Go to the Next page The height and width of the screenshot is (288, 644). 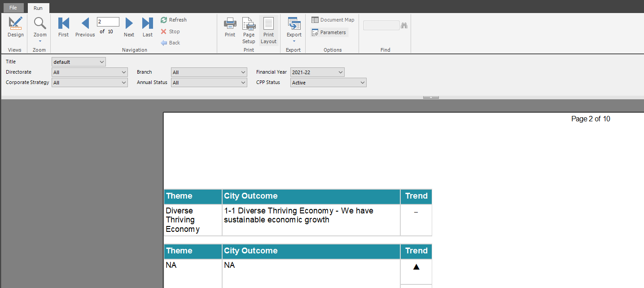click(129, 27)
